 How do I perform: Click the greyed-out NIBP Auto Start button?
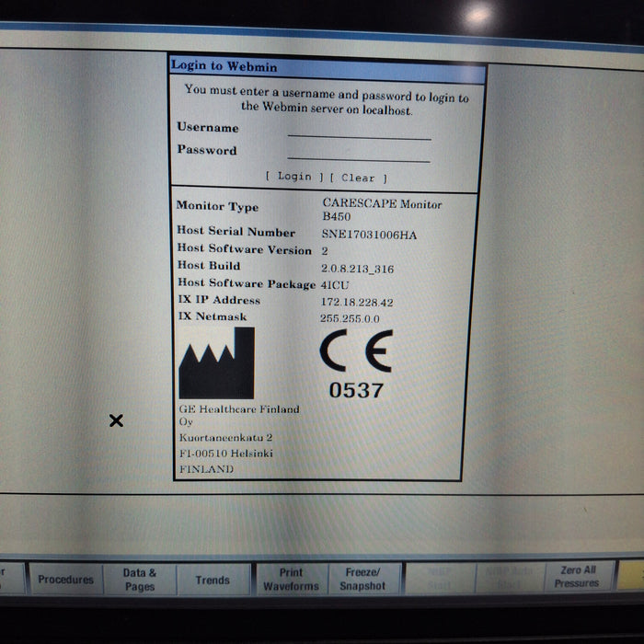pyautogui.click(x=510, y=577)
